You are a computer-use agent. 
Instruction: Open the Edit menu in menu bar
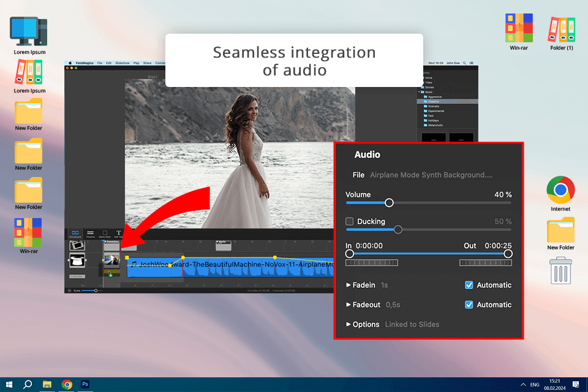click(108, 62)
